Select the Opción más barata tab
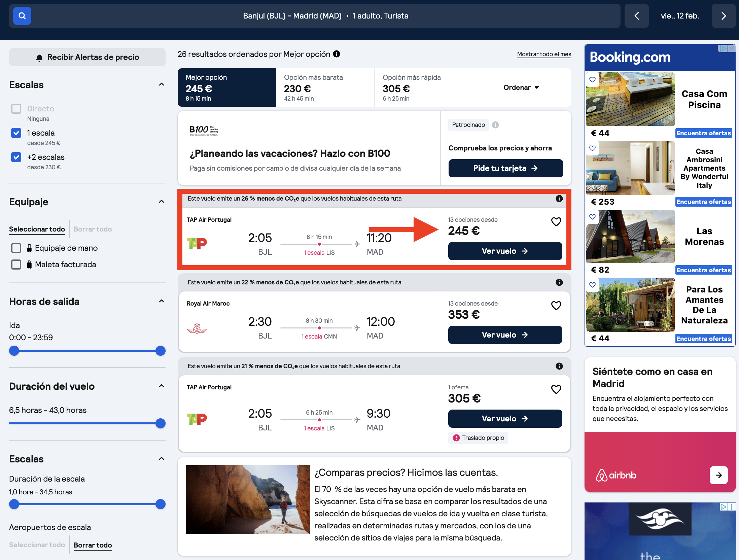This screenshot has width=739, height=560. 325,87
